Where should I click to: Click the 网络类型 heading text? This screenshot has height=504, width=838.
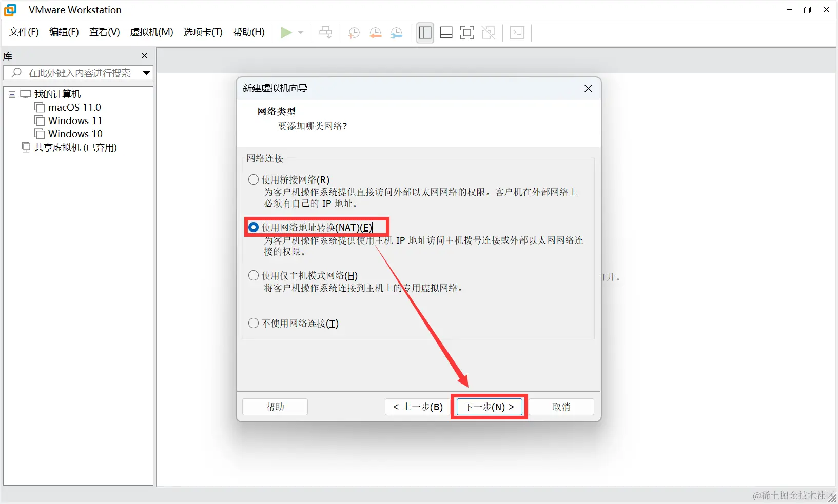point(277,111)
